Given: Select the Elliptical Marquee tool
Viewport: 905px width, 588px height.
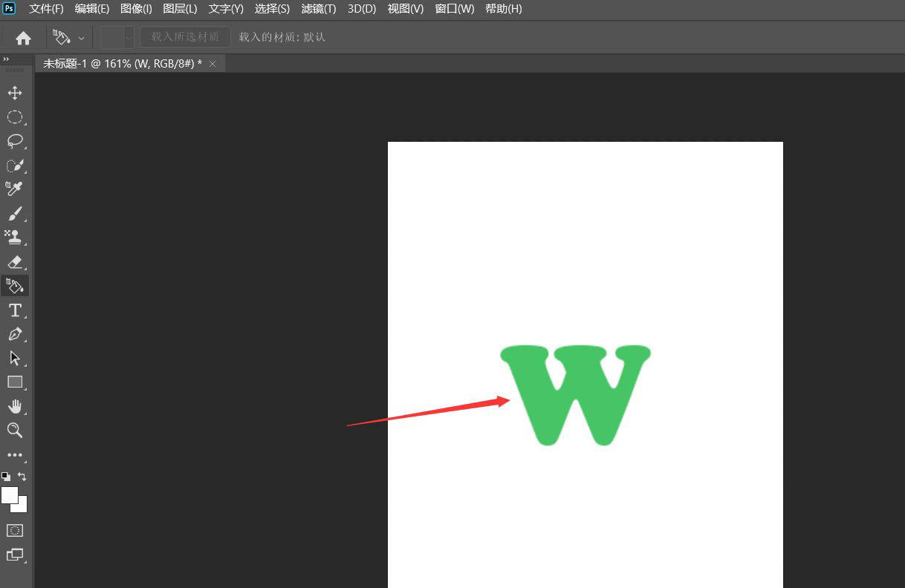Looking at the screenshot, I should coord(15,117).
